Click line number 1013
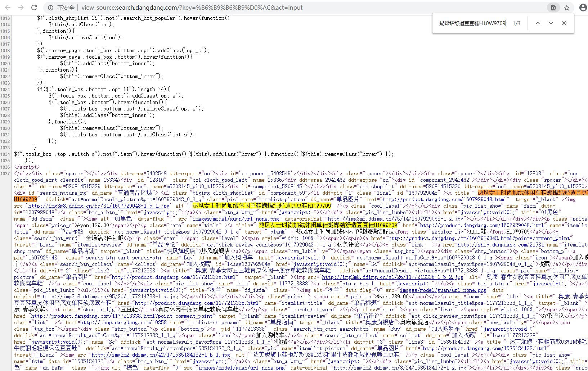The image size is (588, 371). [5, 18]
